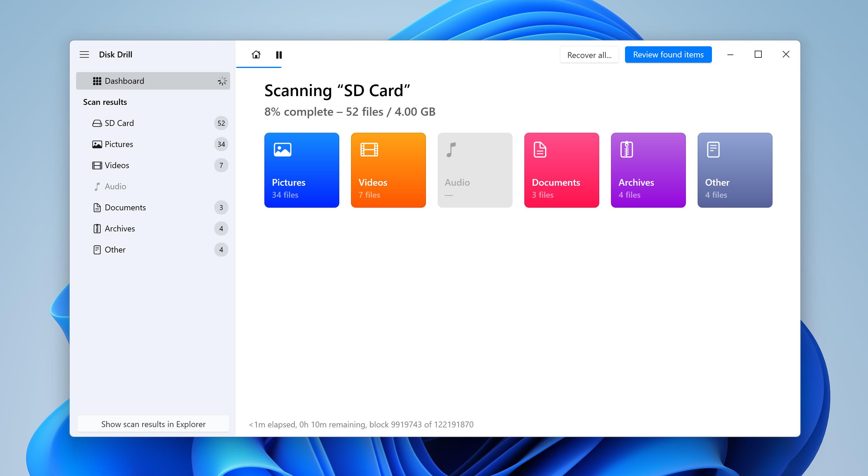Image resolution: width=868 pixels, height=476 pixels.
Task: Click the Recover all... button
Action: tap(589, 55)
